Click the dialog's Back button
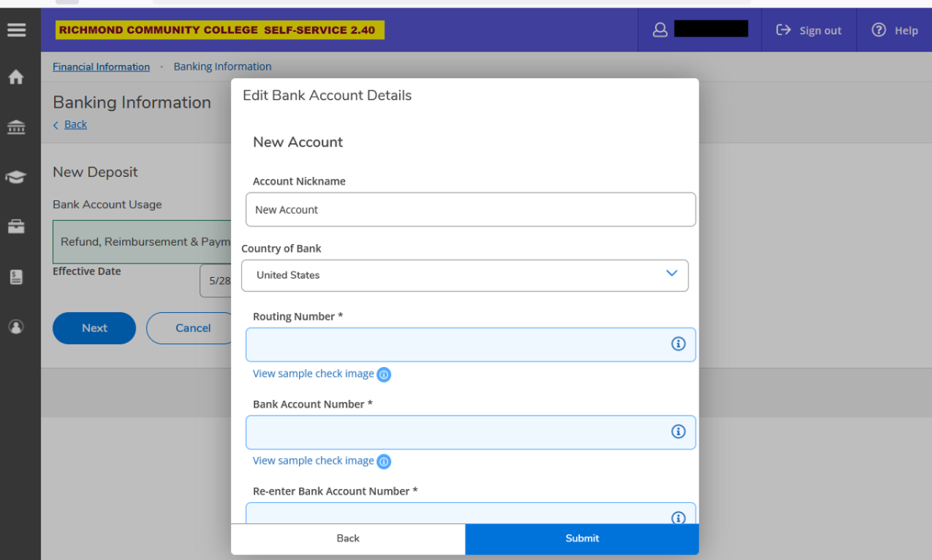This screenshot has width=932, height=560. (348, 538)
